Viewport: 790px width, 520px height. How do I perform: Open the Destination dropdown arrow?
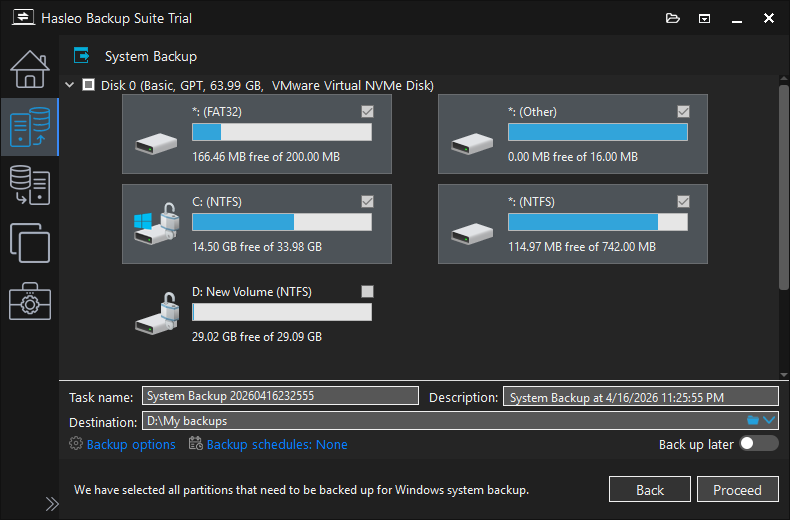pos(769,420)
